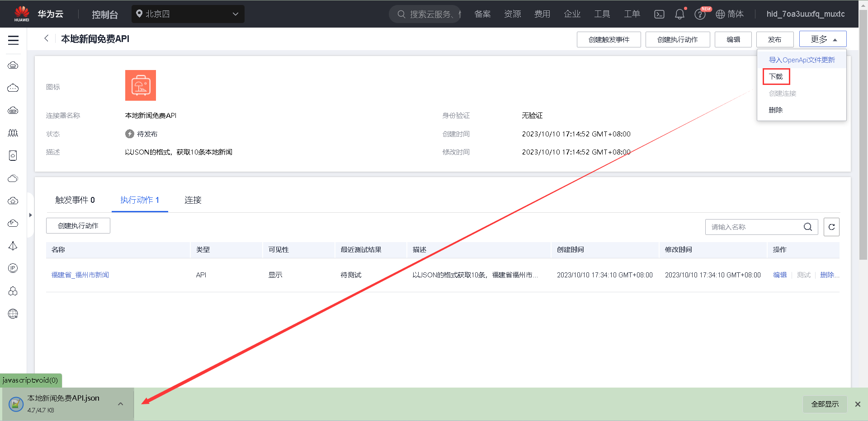This screenshot has height=421, width=868.
Task: Open the 北京四 region dropdown
Action: pos(188,14)
